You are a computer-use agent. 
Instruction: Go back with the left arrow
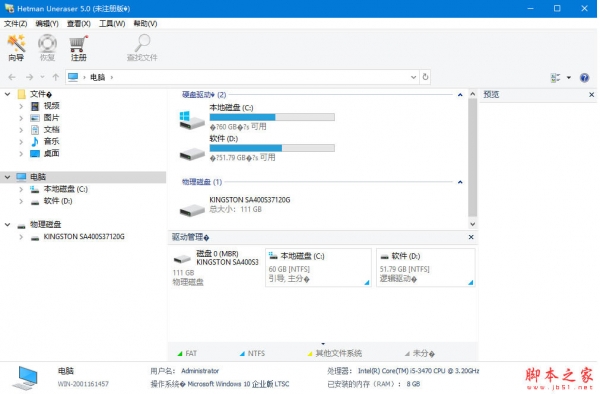(12, 77)
